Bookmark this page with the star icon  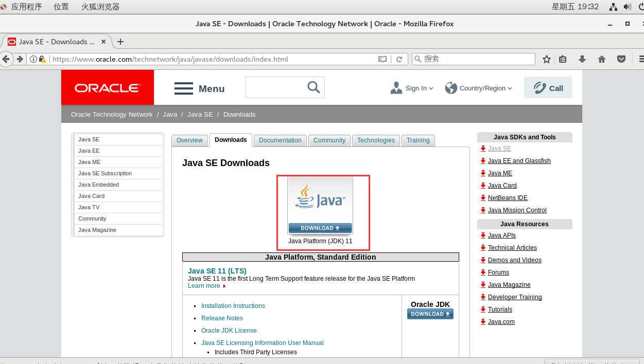[547, 59]
